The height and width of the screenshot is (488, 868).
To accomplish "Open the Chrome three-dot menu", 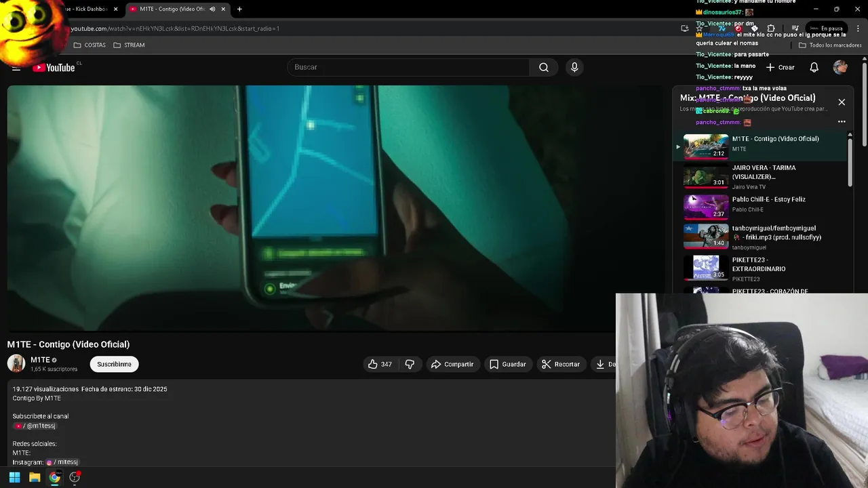I will [857, 28].
